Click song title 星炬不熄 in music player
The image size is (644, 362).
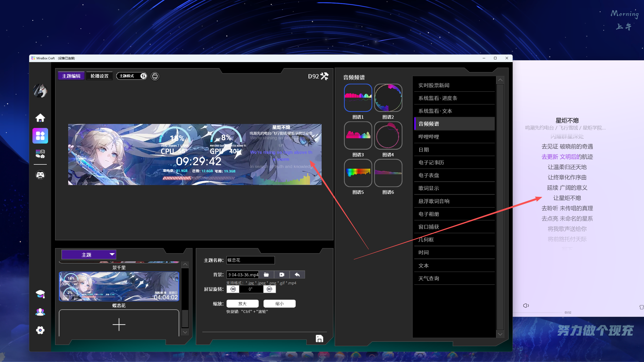tap(567, 121)
